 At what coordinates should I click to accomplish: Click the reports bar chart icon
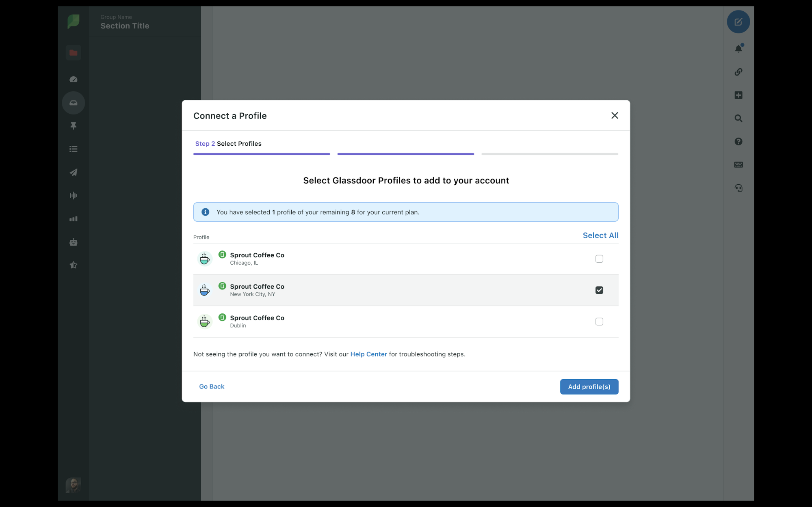point(73,219)
